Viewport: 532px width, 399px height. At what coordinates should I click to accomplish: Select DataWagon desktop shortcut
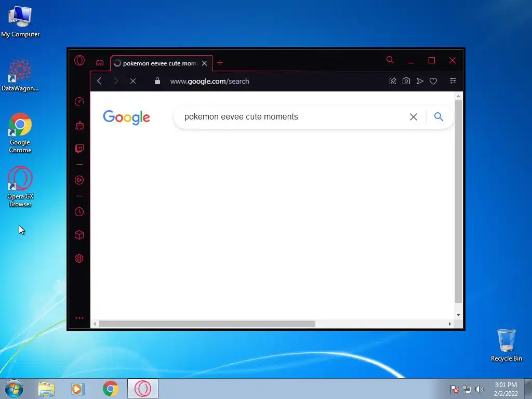(20, 75)
